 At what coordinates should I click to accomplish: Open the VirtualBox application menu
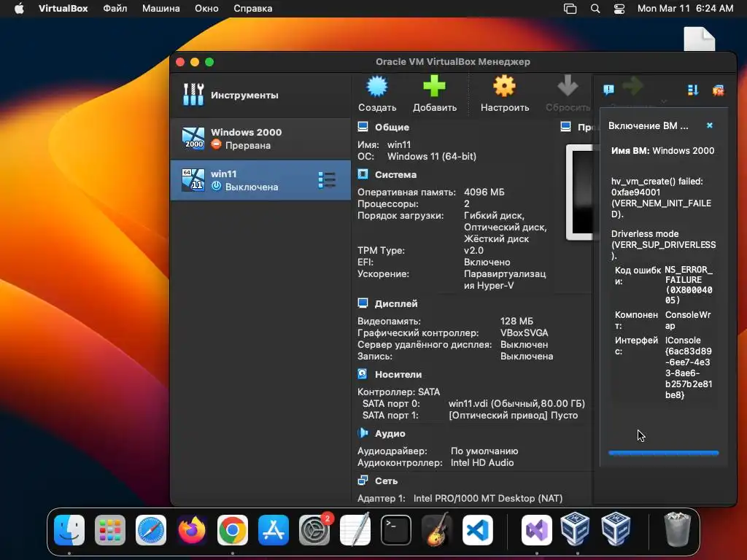(63, 9)
